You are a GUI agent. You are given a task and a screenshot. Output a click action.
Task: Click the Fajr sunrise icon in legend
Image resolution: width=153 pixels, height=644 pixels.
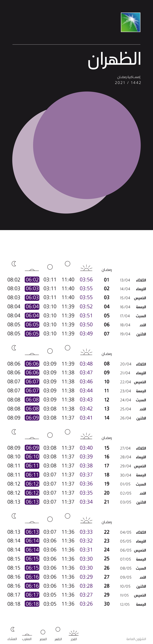(74, 631)
